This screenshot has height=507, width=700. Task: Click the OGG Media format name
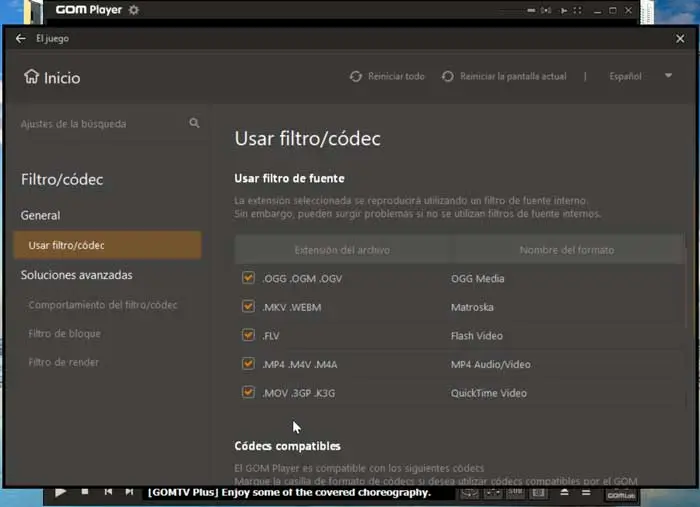coord(477,278)
